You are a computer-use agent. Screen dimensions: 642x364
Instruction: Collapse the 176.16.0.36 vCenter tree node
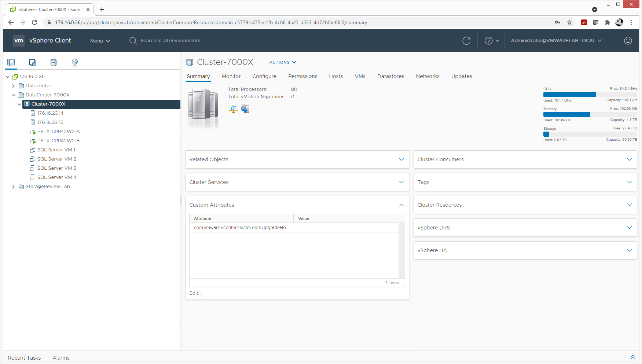8,77
